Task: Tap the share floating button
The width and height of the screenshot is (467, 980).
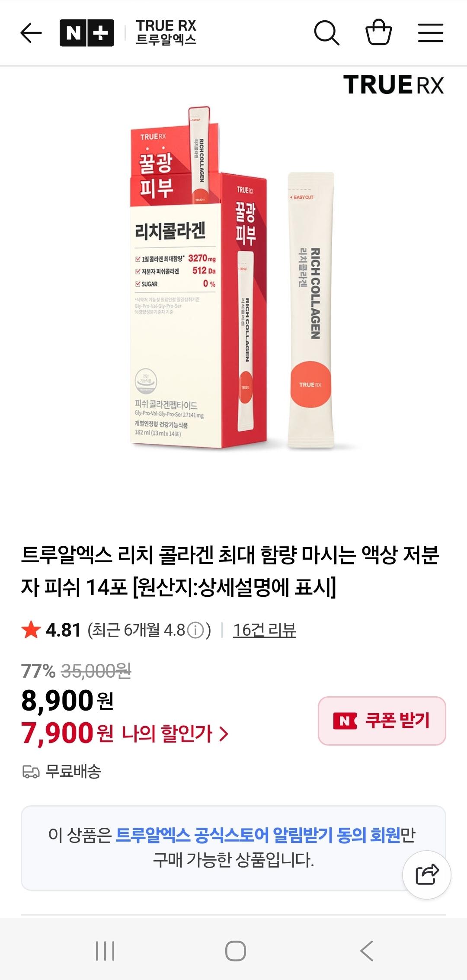Action: (427, 875)
